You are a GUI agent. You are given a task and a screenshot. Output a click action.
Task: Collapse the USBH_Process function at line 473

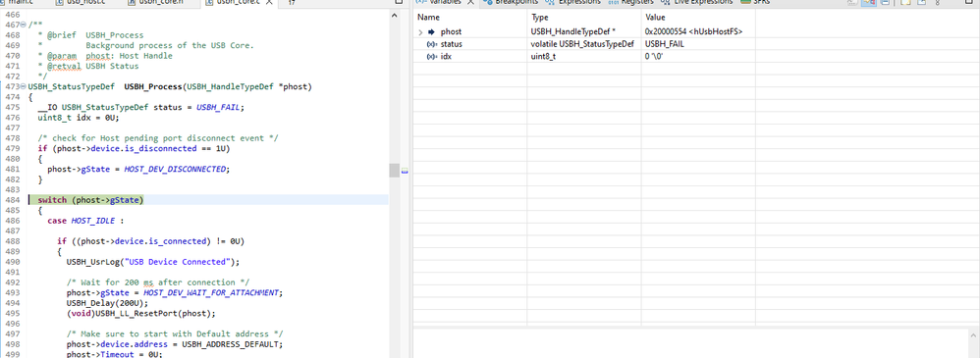pos(24,86)
